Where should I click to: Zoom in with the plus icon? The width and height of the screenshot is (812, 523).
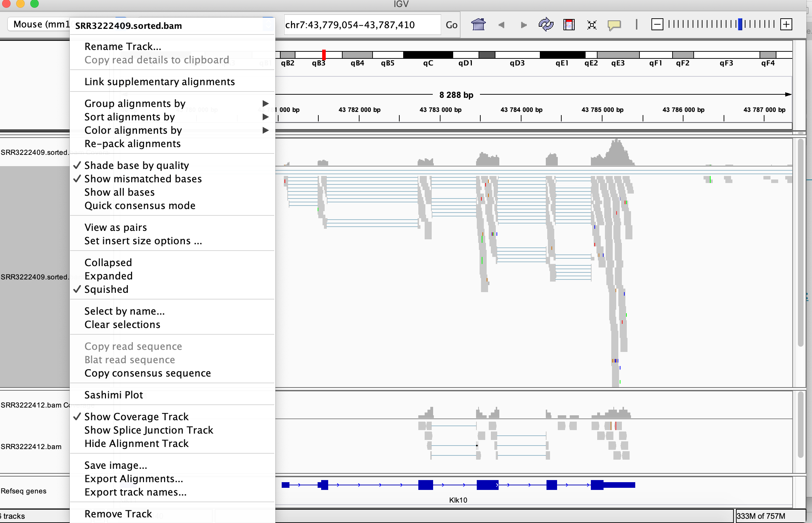[786, 24]
